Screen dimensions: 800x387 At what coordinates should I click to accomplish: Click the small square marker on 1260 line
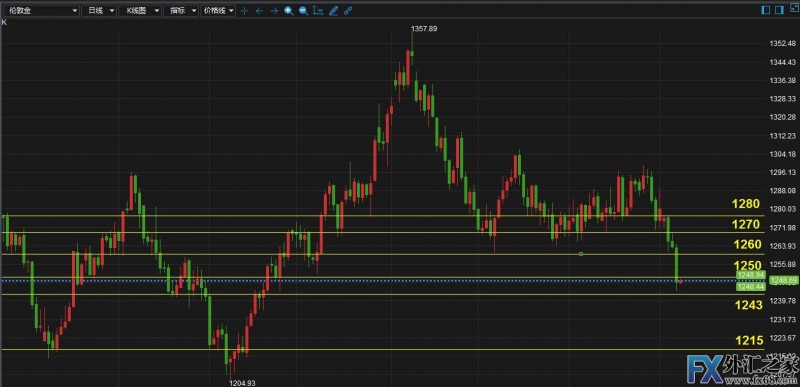coord(581,253)
